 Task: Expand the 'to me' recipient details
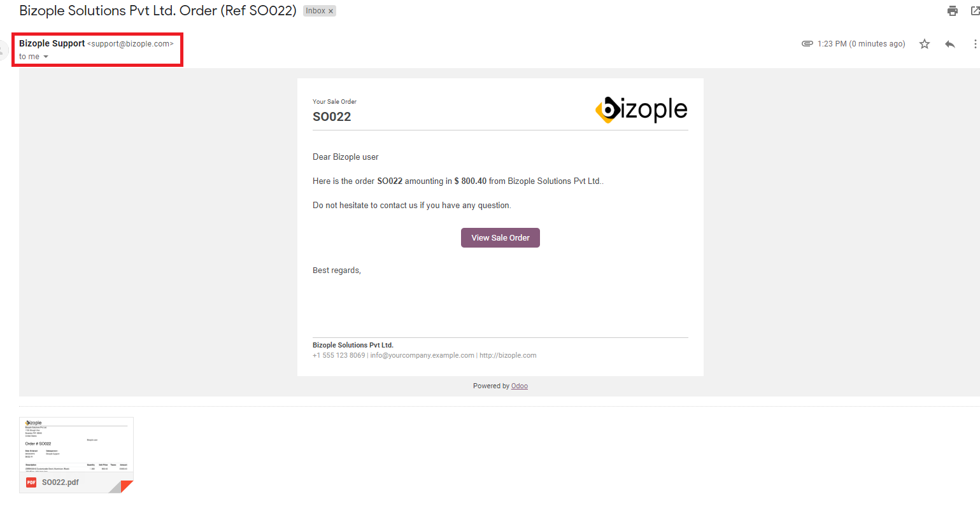click(46, 57)
